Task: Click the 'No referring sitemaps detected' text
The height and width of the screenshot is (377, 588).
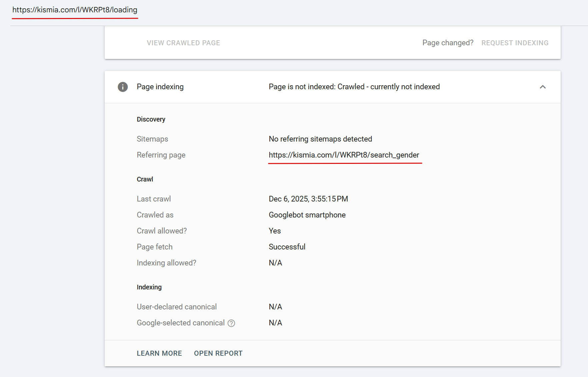Action: [x=320, y=139]
